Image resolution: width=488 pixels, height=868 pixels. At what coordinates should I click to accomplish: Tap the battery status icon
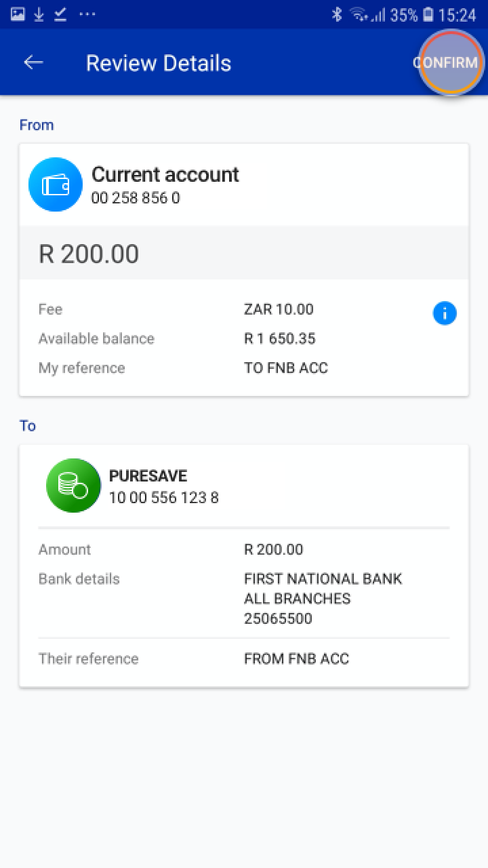coord(428,14)
